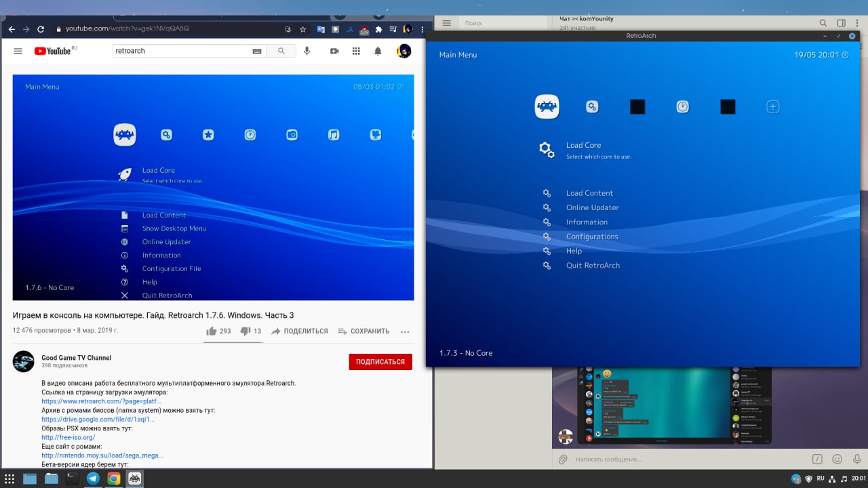Open Chrome three-dot menu
Viewport: 868px width, 488px height.
(x=422, y=29)
